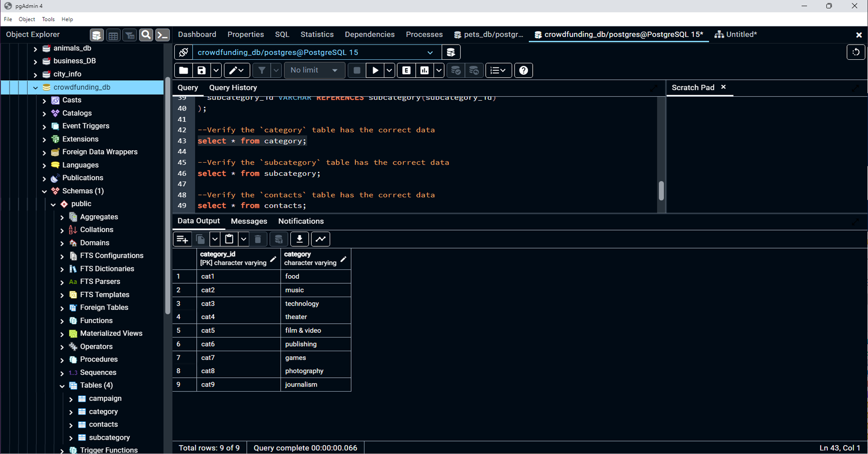Screen dimensions: 868x454
Task: Open the Graph Visualiser icon
Action: click(321, 239)
